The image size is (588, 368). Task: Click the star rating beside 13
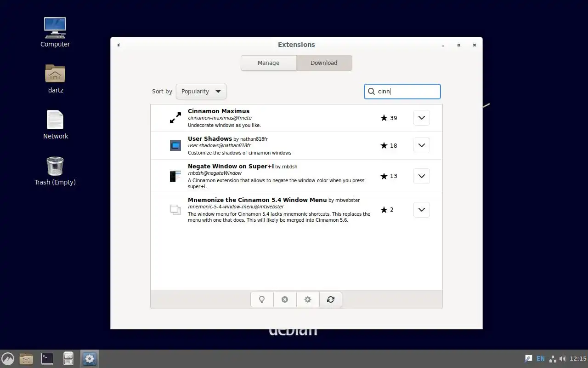(384, 176)
